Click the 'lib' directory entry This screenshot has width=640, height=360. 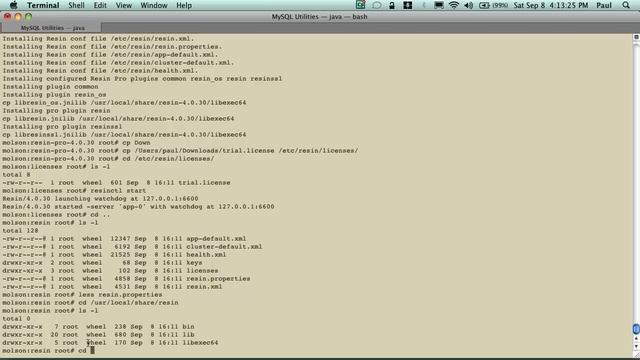[188, 334]
